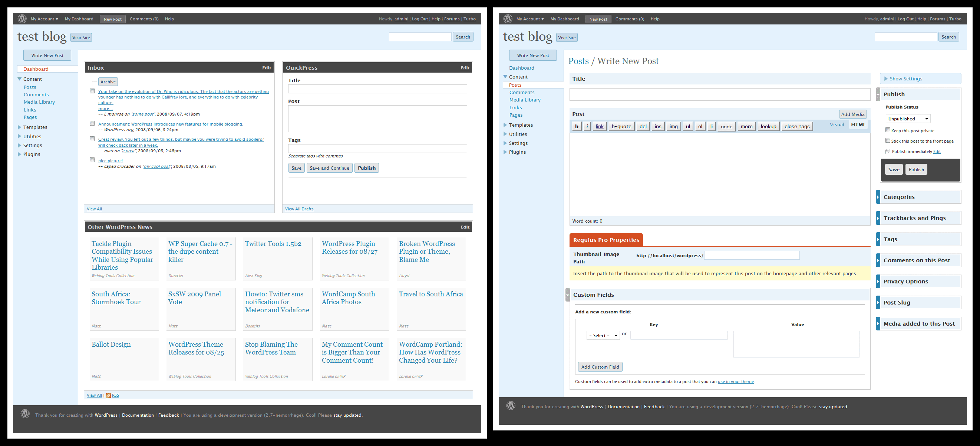
Task: Click the WordPress logo in right window footer
Action: point(511,406)
